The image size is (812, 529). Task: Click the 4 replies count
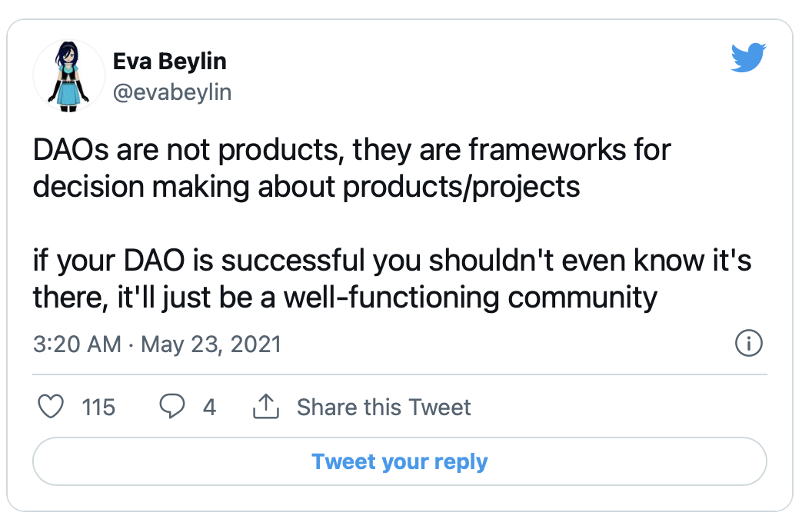[209, 407]
